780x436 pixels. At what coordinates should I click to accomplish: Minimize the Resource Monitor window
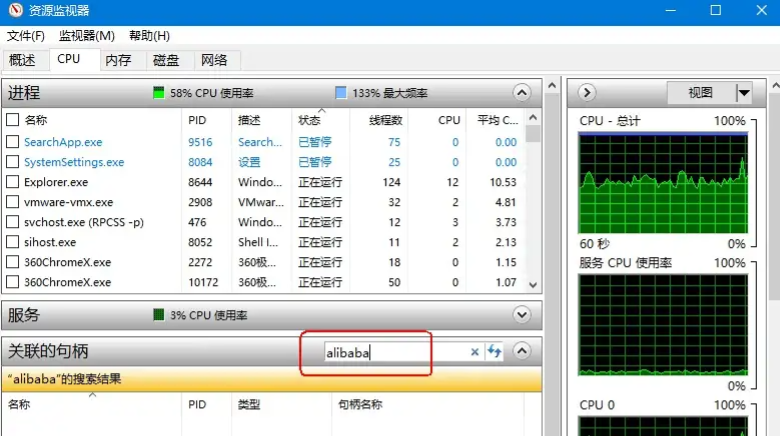(x=671, y=10)
